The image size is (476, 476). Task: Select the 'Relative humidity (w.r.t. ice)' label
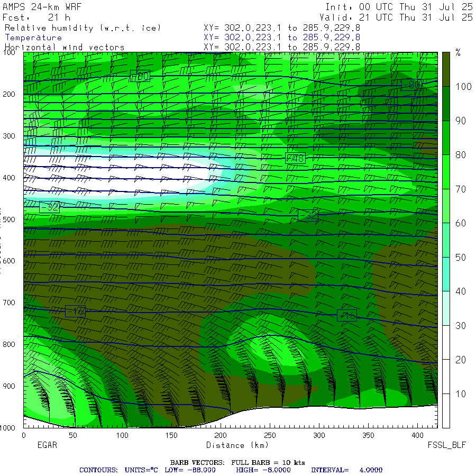pos(83,28)
